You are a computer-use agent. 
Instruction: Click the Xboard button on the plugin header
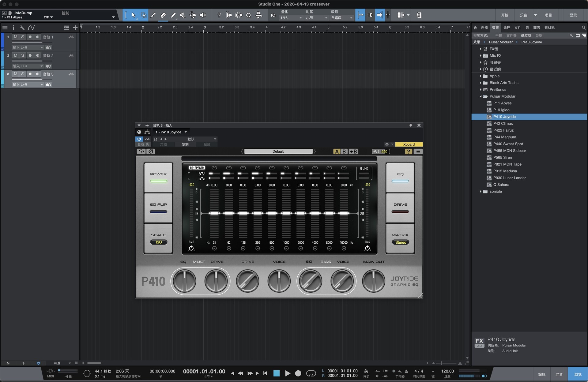pos(409,144)
